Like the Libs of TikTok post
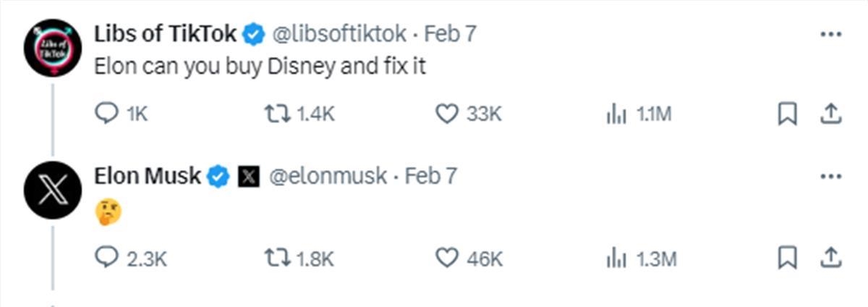Screen dimensions: 868x307 click(469, 114)
